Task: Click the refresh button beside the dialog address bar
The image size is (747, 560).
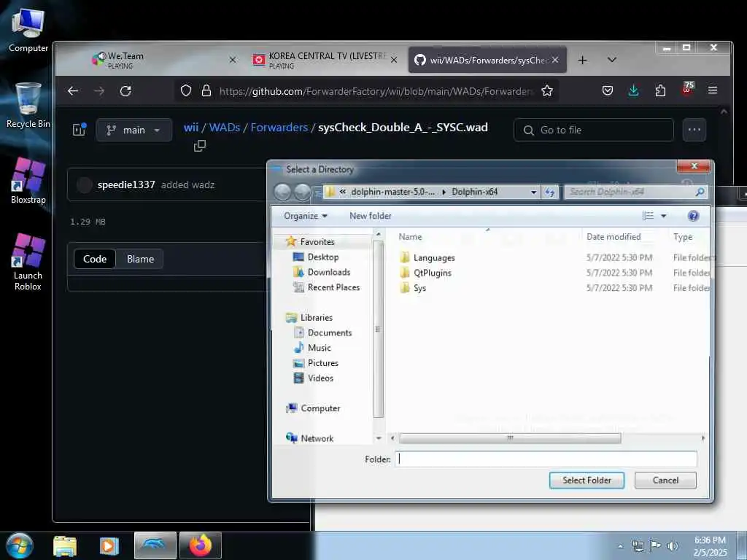Action: point(550,192)
